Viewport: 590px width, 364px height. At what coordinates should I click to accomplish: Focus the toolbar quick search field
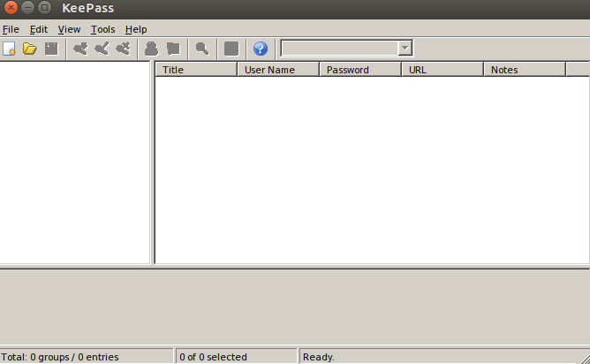pyautogui.click(x=340, y=49)
